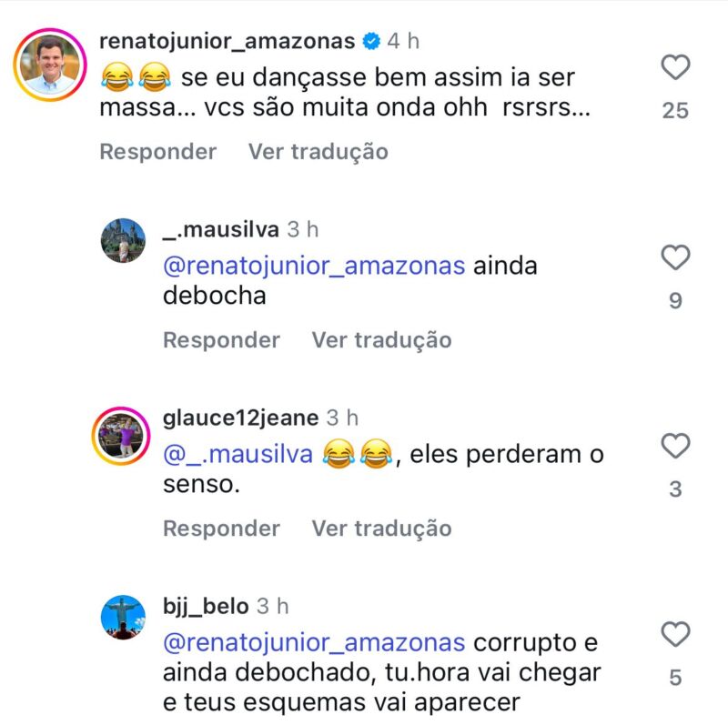Like bjj_belo's reply with the heart

pyautogui.click(x=675, y=634)
